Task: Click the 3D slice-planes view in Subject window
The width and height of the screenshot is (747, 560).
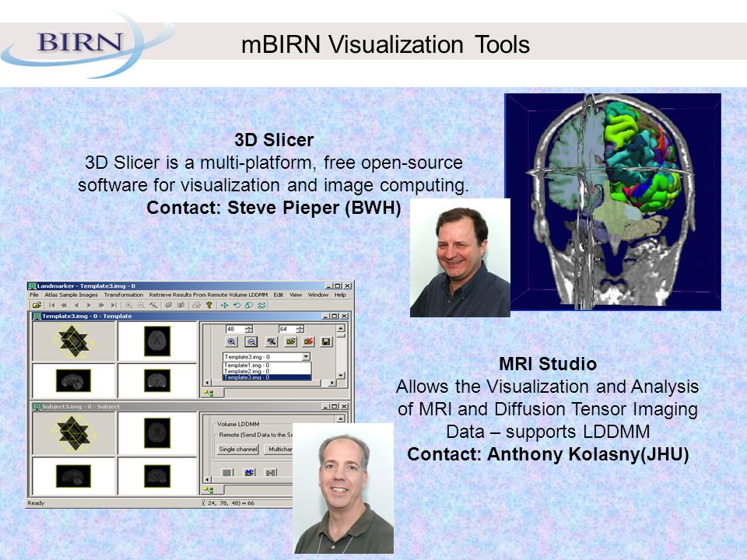Action: pyautogui.click(x=74, y=433)
